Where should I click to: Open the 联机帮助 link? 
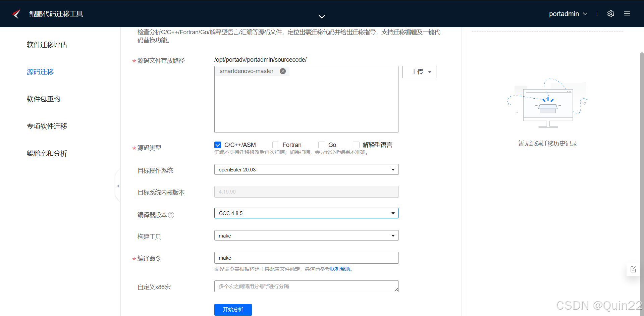(340, 269)
